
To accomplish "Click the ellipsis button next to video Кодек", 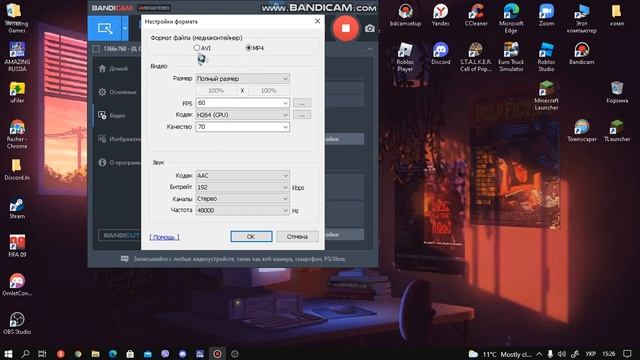I will [x=302, y=115].
